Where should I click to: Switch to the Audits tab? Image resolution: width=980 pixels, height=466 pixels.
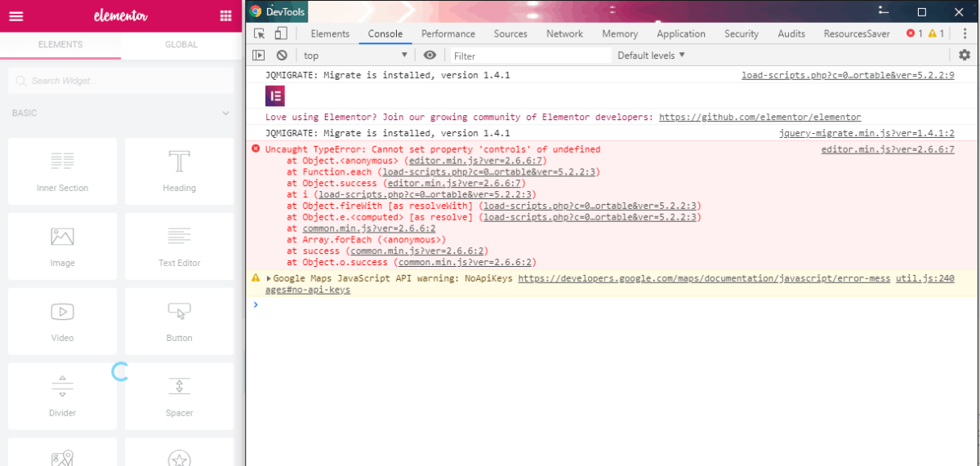coord(791,33)
